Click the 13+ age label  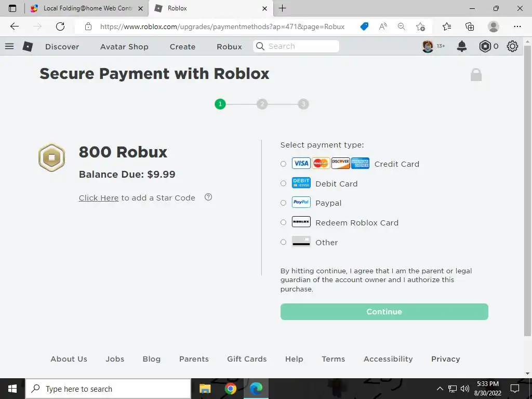[x=441, y=46]
